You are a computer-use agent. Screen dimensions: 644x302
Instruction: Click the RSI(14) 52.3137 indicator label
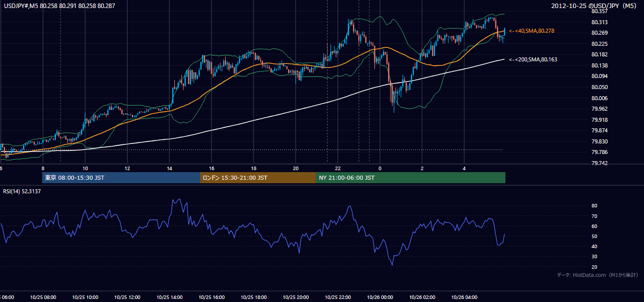pyautogui.click(x=22, y=191)
